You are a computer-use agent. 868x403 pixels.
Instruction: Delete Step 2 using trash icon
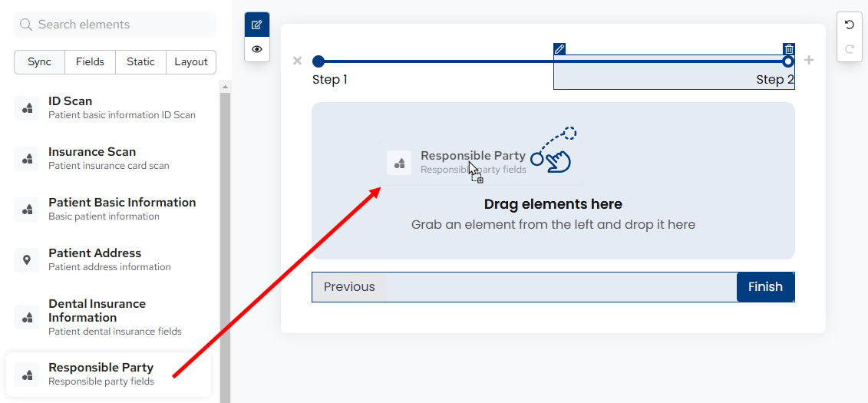click(x=789, y=49)
